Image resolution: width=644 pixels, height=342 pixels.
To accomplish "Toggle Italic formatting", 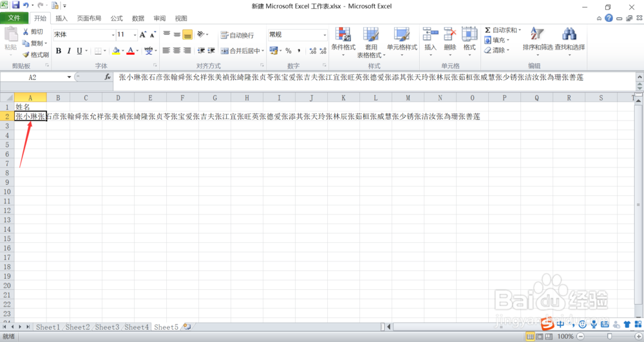I will 69,51.
